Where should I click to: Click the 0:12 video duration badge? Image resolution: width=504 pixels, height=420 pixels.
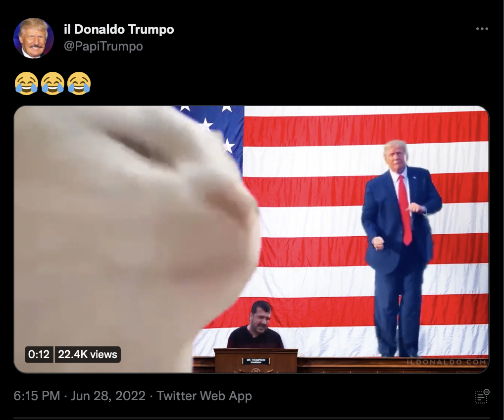click(x=39, y=355)
